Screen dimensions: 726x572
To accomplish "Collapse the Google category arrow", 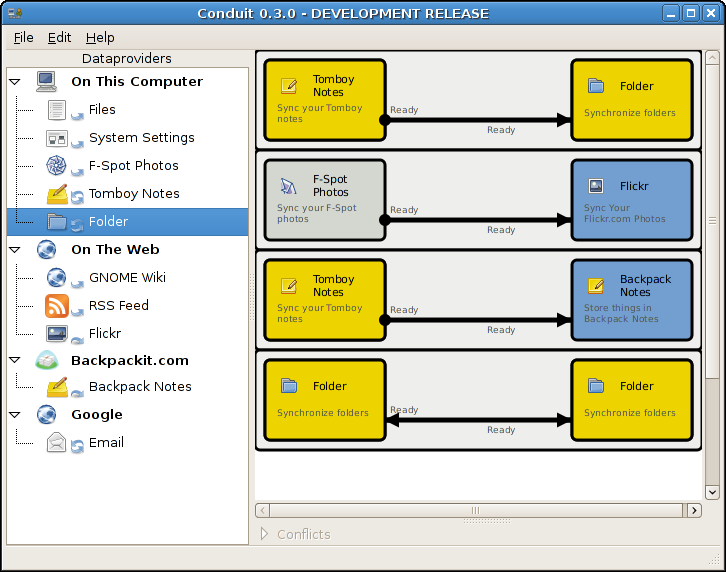I will click(15, 415).
